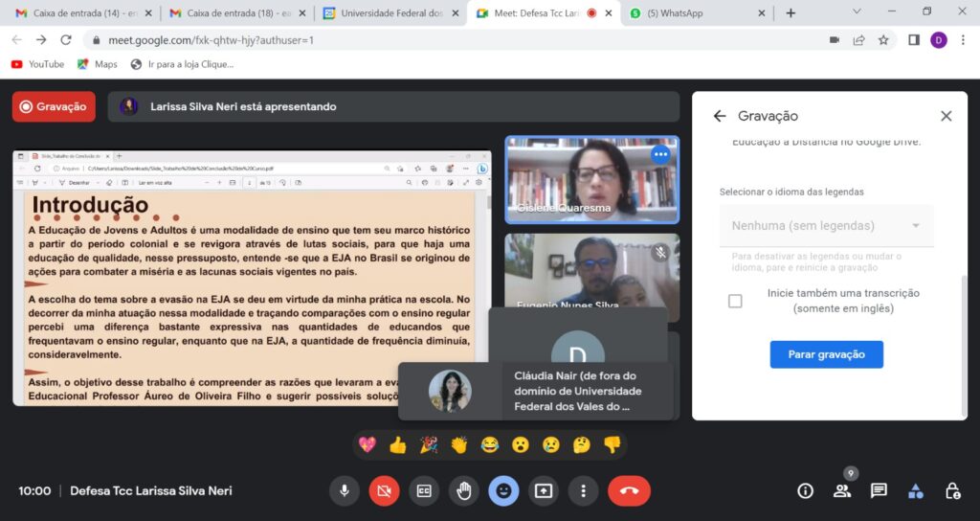
Task: Click camera permission icon in address bar
Action: 834,40
